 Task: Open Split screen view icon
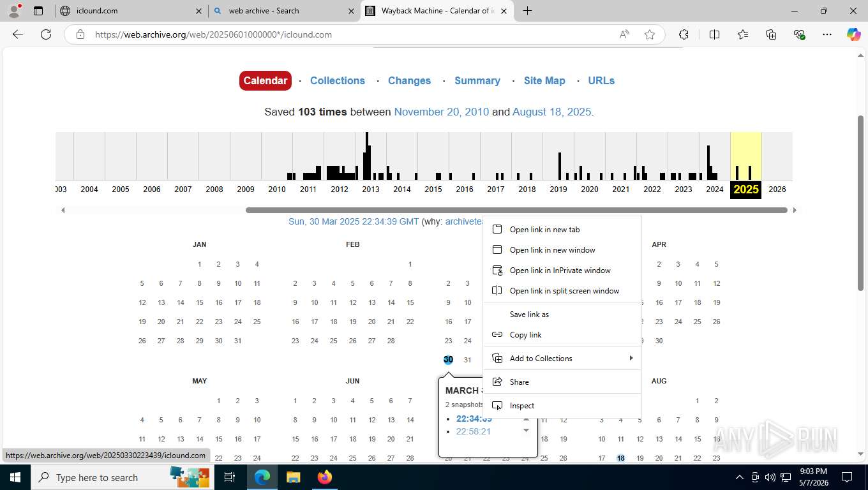point(714,34)
